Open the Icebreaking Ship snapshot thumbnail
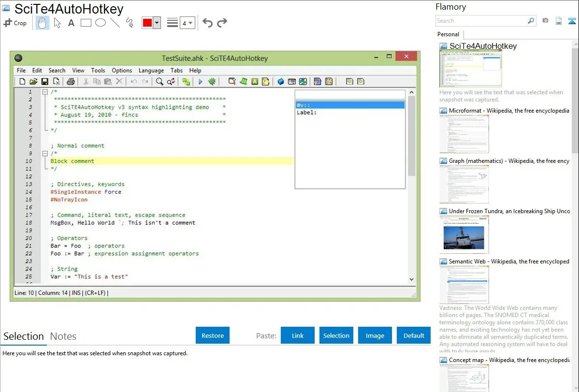This screenshot has width=579, height=392. 464,234
